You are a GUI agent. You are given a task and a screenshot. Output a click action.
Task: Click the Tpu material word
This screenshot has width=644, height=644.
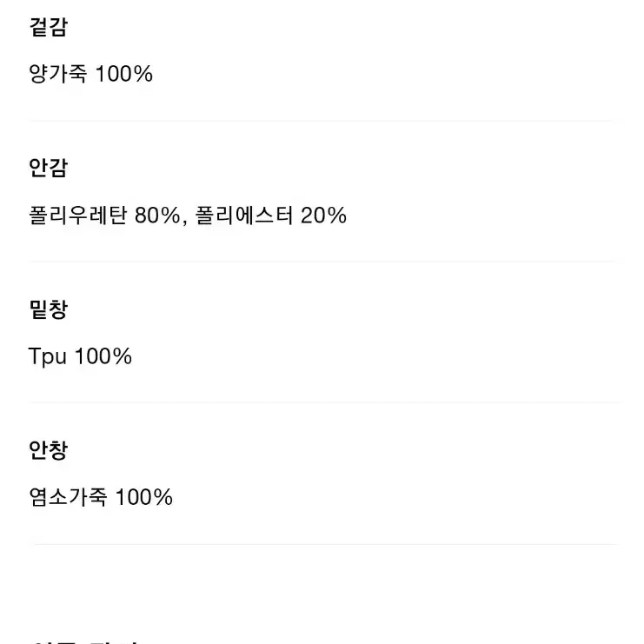click(47, 356)
